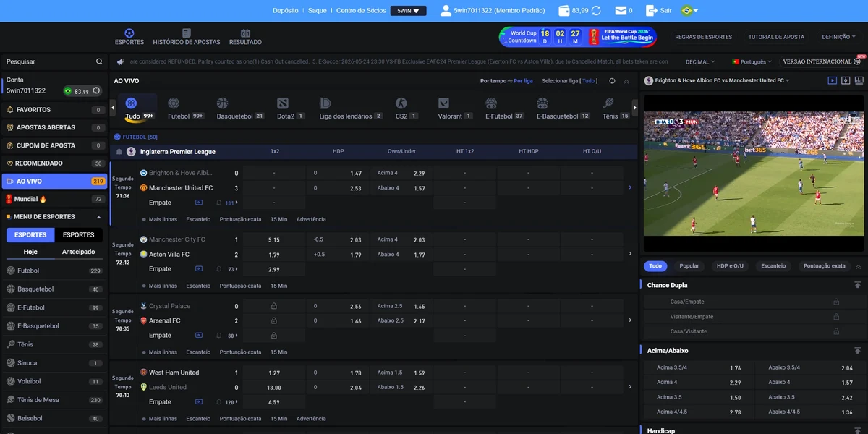Open the DEFINIÇÃO dropdown
Viewport: 868px width, 434px height.
[x=839, y=37]
